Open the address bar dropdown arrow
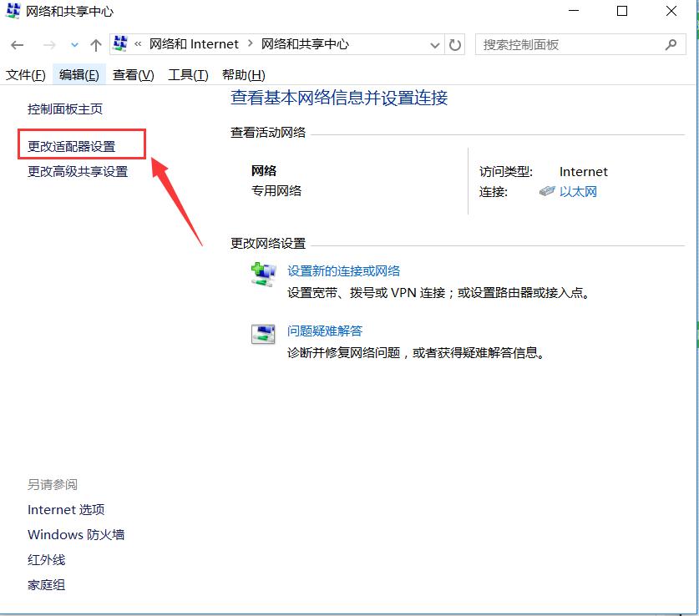Viewport: 699px width, 616px height. (x=434, y=44)
